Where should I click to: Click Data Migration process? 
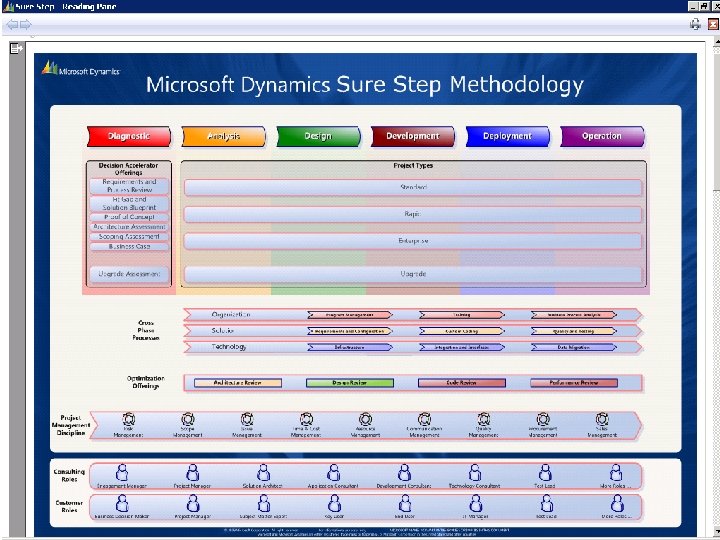(x=574, y=348)
